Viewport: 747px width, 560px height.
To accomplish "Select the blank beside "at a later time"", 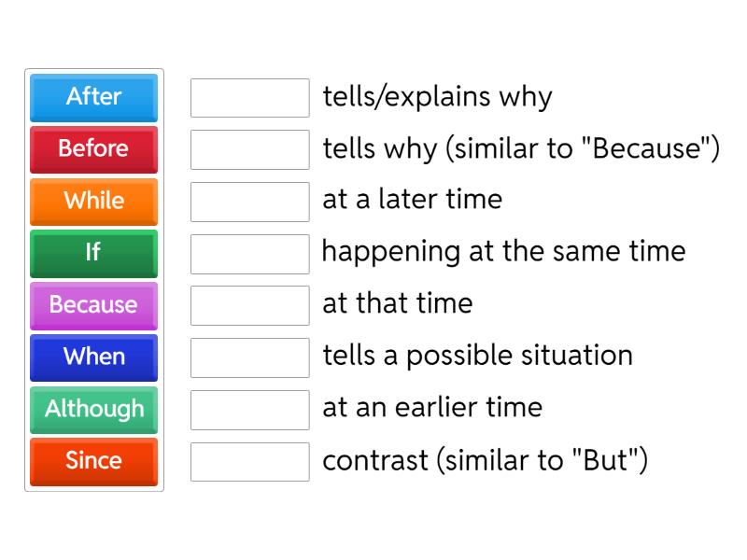I will [249, 201].
